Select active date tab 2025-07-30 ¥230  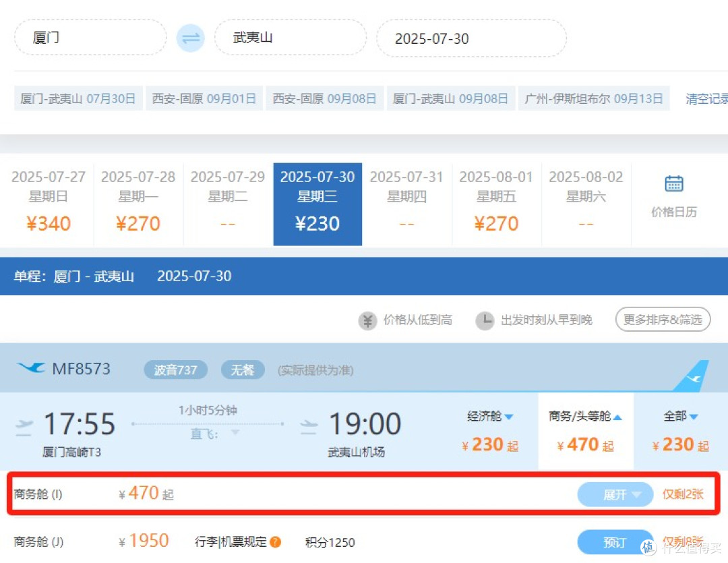317,204
